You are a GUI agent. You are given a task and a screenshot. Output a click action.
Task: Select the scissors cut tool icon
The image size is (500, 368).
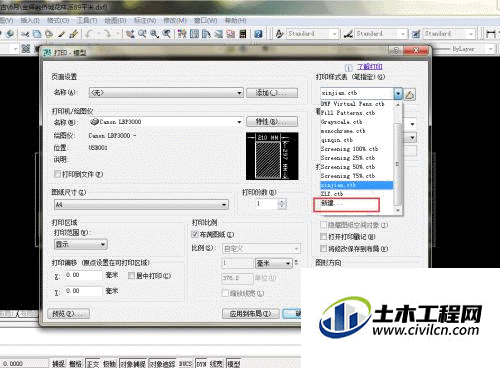(24, 34)
